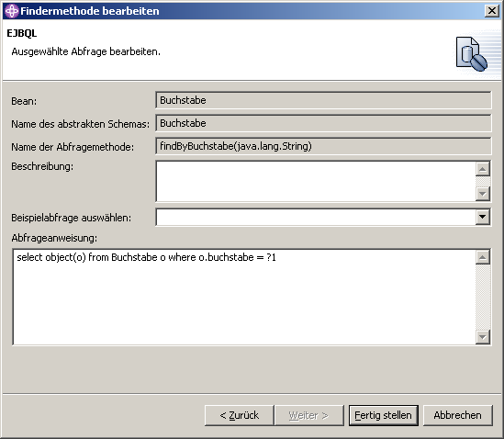Screen dimensions: 504x439
Task: Open the Beispielabfrage auswählen dropdown arrow
Action: coord(483,217)
